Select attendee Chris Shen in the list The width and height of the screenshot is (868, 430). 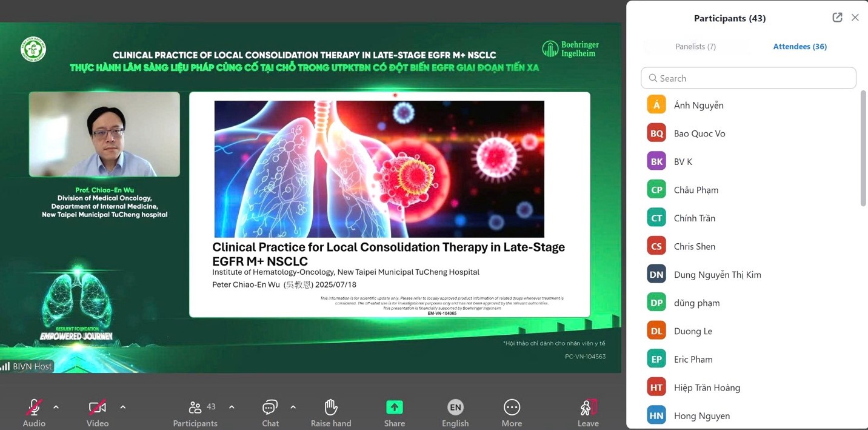[694, 246]
